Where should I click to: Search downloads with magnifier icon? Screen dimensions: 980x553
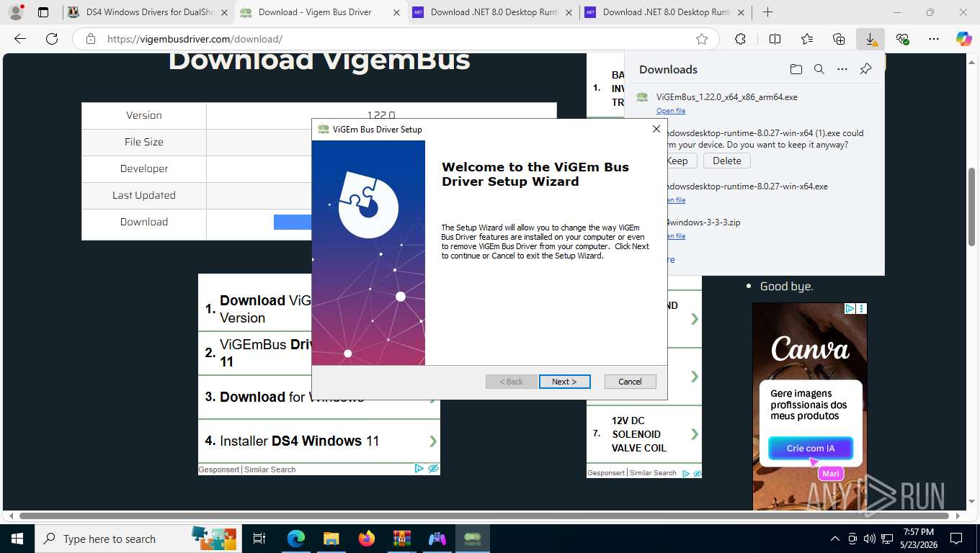point(819,69)
